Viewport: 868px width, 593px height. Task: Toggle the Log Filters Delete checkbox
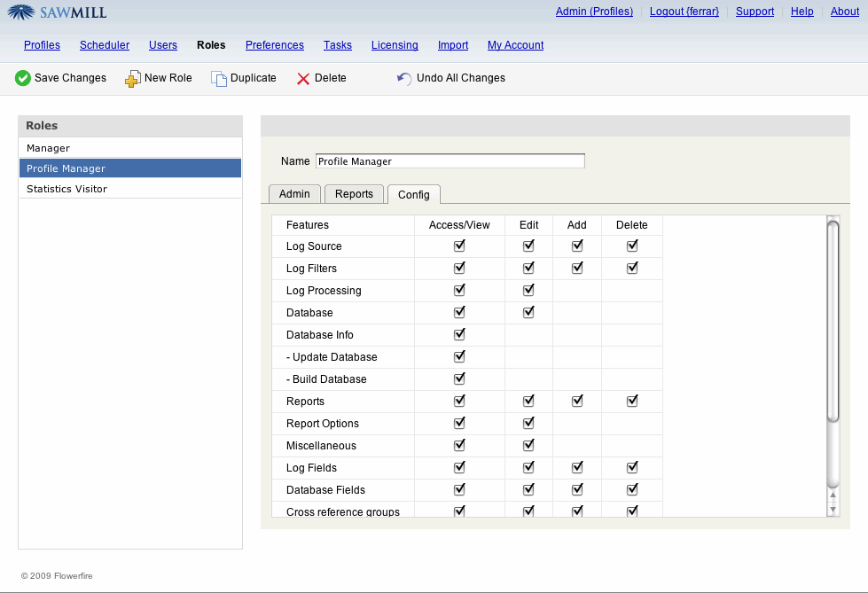[632, 268]
